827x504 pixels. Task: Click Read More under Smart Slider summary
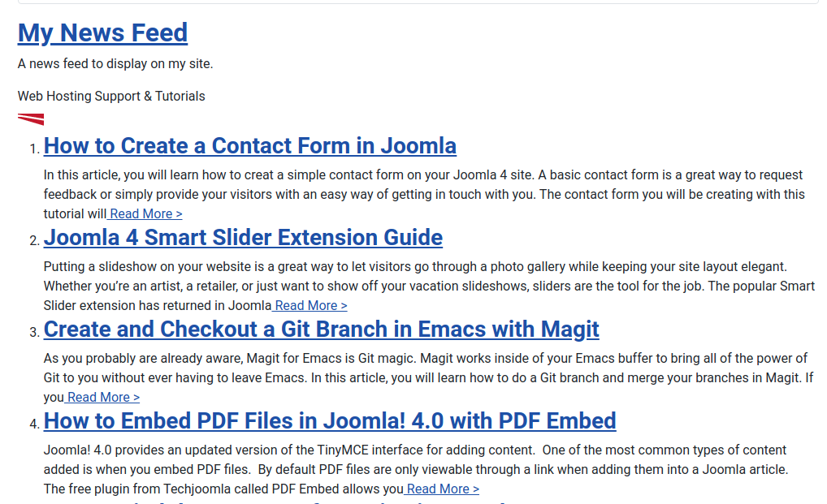(310, 306)
